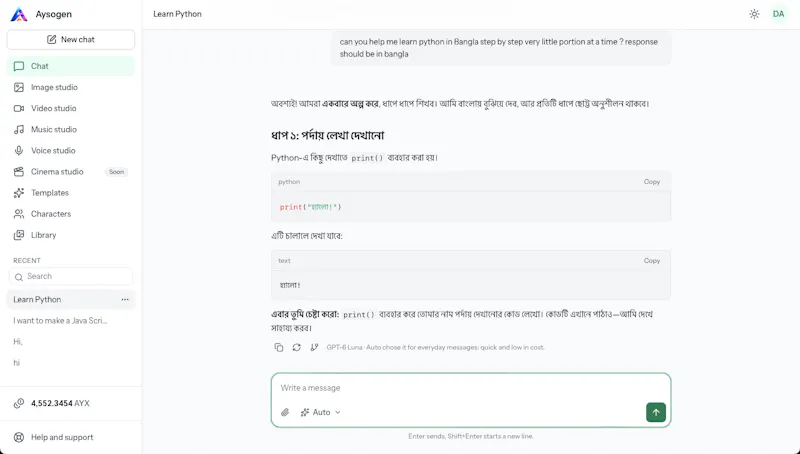Open Image studio

pyautogui.click(x=71, y=87)
